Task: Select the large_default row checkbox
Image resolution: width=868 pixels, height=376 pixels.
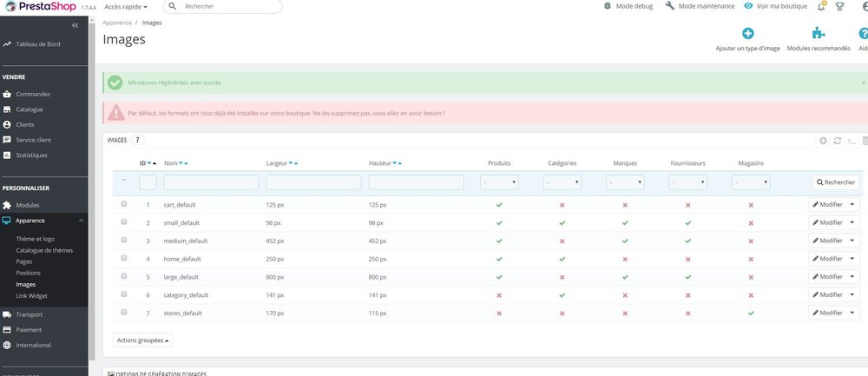Action: 124,276
